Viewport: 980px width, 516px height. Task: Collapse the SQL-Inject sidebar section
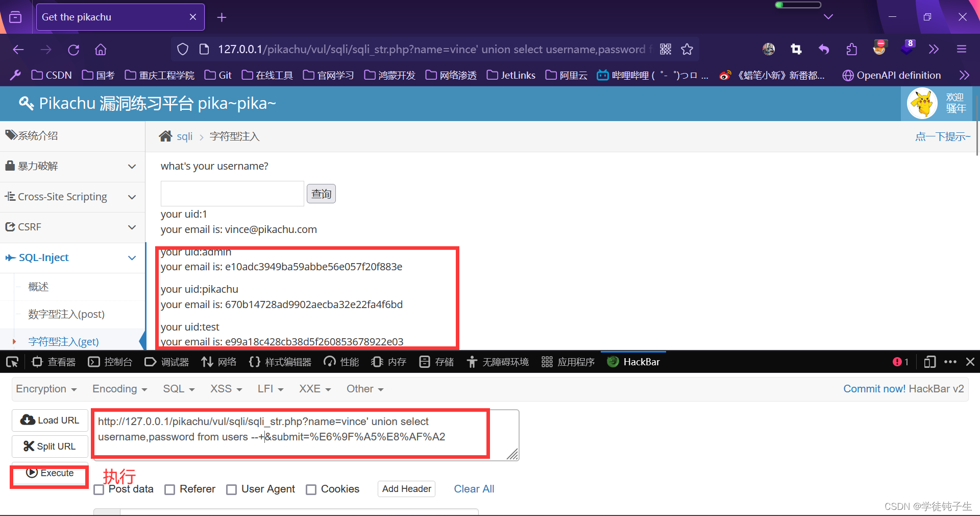(72, 258)
